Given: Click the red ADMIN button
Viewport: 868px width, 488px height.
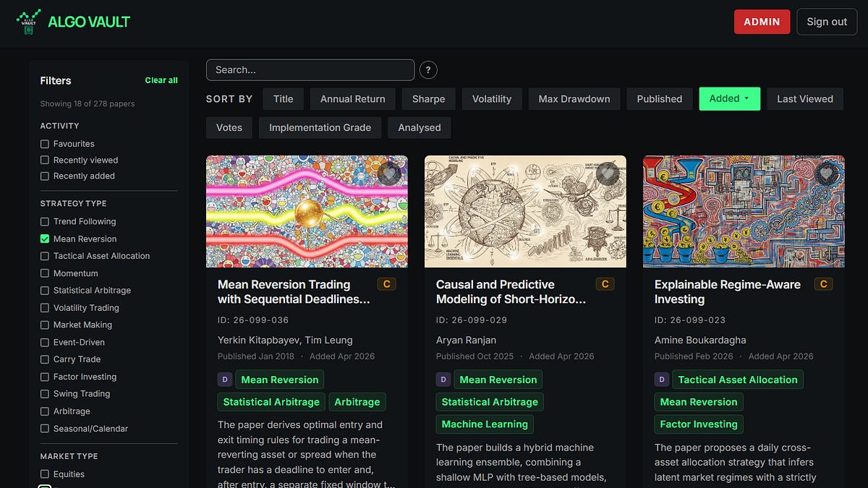Looking at the screenshot, I should pyautogui.click(x=762, y=22).
